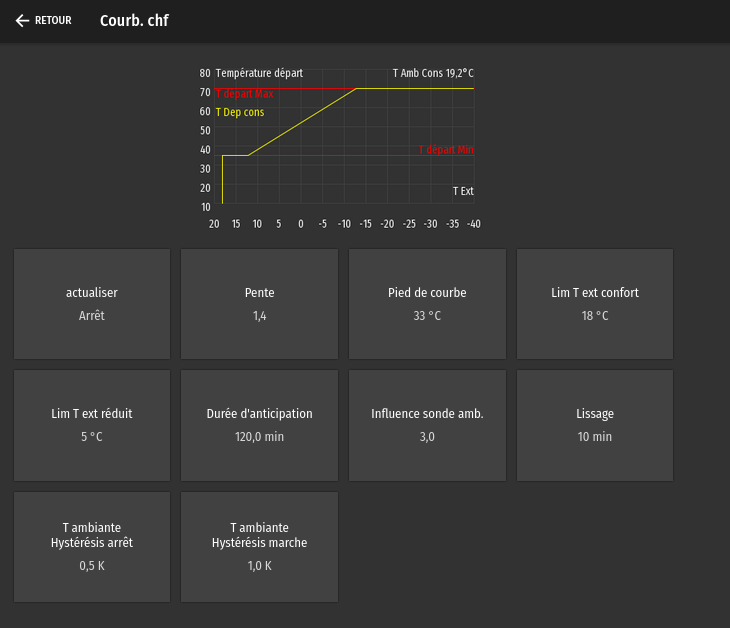
Task: Click the Courb. chf page title
Action: point(134,20)
